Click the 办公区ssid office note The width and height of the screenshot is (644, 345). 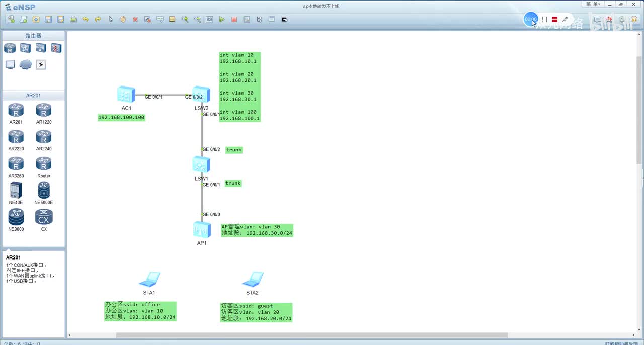[140, 311]
